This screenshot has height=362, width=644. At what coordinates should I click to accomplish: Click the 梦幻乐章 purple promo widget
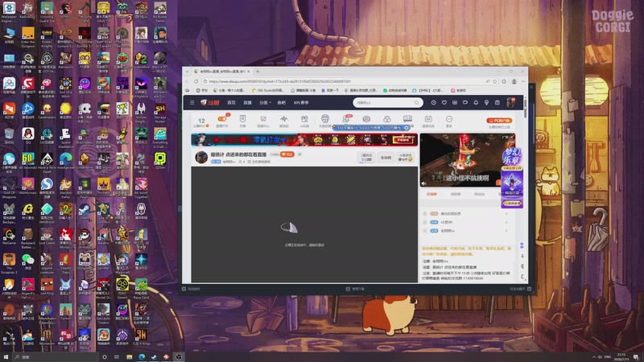[x=512, y=178]
